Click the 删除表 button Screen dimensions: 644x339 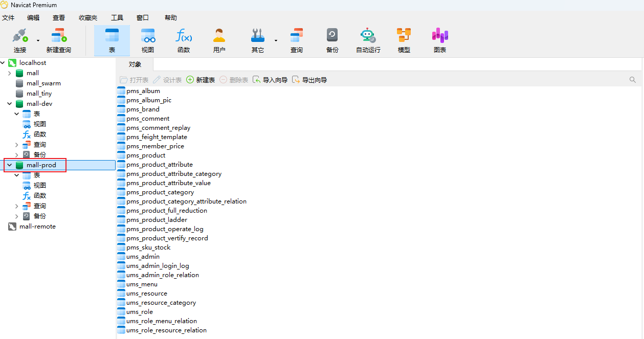(234, 80)
